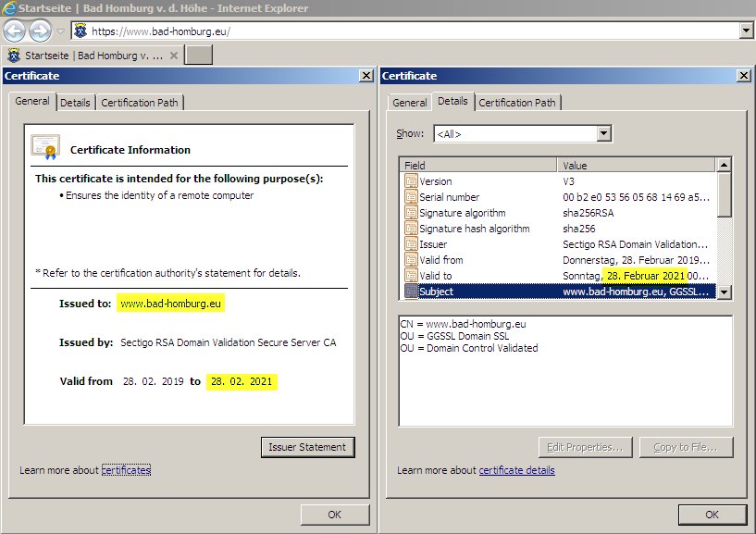This screenshot has height=534, width=756.
Task: Select the Signature hash algorithm row
Action: pyautogui.click(x=558, y=229)
